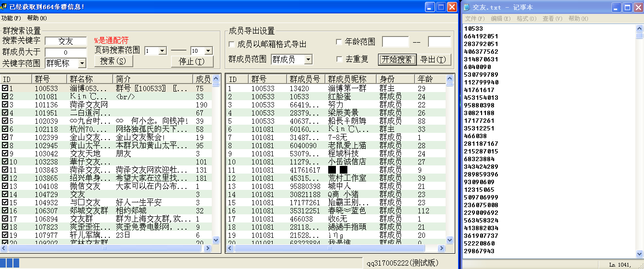This screenshot has height=269, width=644.
Task: Select member row 老鼠爱上猫
Action: point(336,145)
